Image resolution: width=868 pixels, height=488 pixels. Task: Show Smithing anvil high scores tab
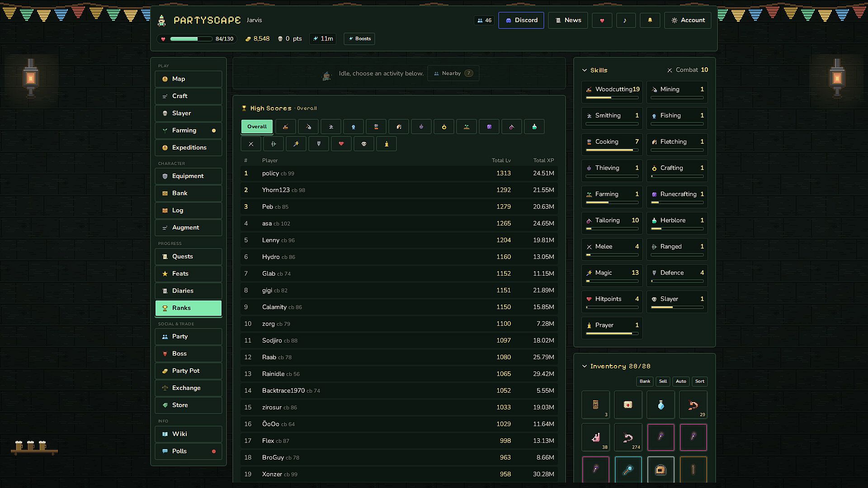330,127
